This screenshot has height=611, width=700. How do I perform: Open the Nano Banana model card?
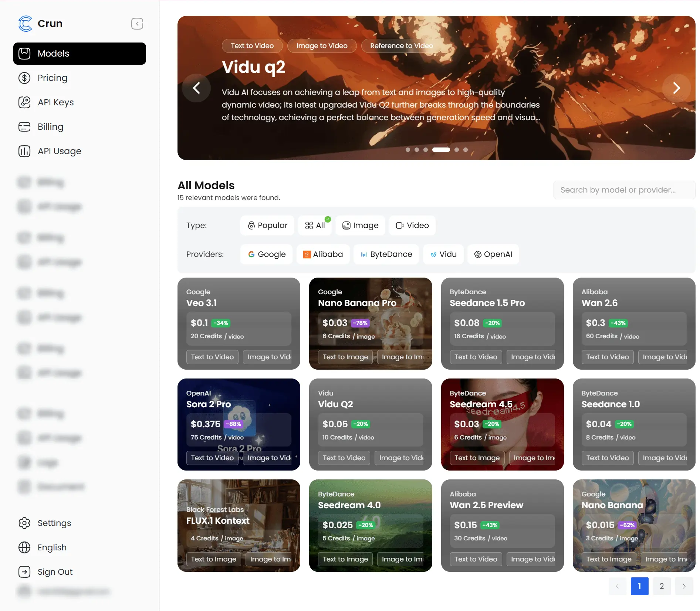point(634,526)
